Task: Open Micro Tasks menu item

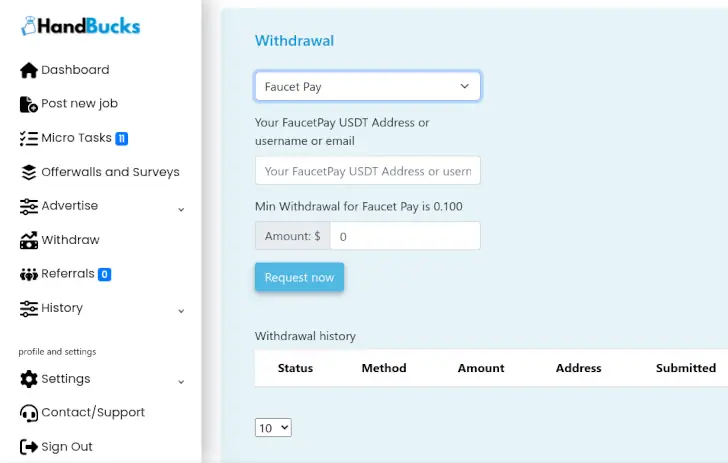Action: (x=76, y=138)
